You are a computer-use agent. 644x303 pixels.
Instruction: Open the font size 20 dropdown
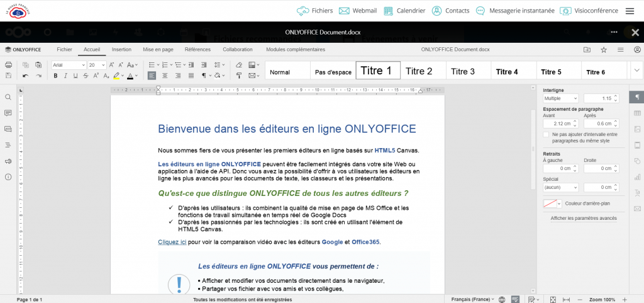tap(103, 65)
